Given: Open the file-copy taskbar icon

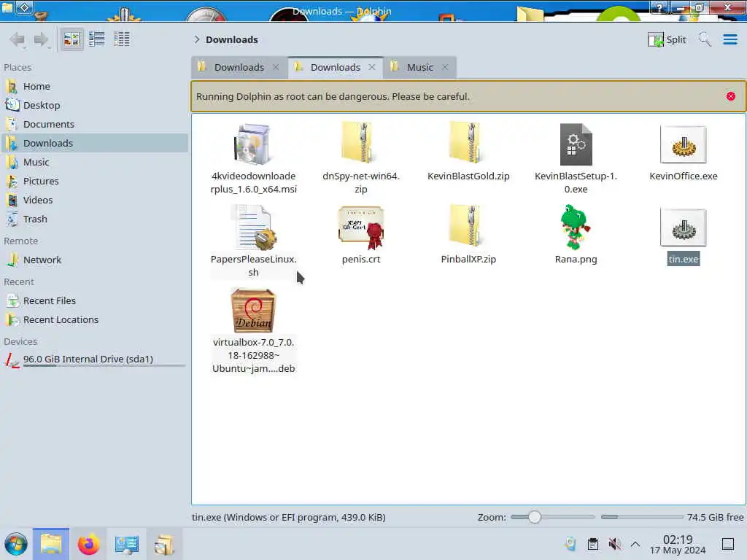Looking at the screenshot, I should pos(164,544).
